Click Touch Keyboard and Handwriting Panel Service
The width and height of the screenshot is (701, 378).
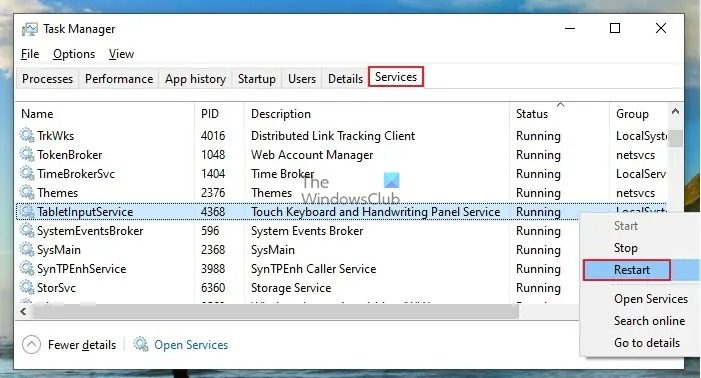(x=375, y=211)
